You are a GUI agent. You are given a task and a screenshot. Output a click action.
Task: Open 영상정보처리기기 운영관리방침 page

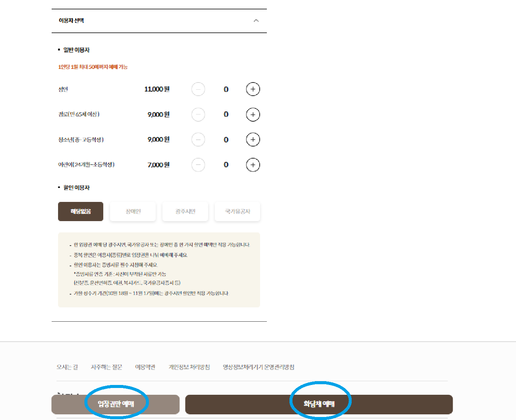click(x=258, y=367)
